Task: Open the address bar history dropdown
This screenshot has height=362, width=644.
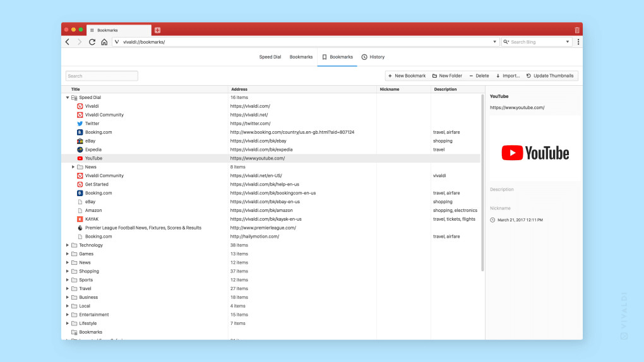Action: coord(494,42)
